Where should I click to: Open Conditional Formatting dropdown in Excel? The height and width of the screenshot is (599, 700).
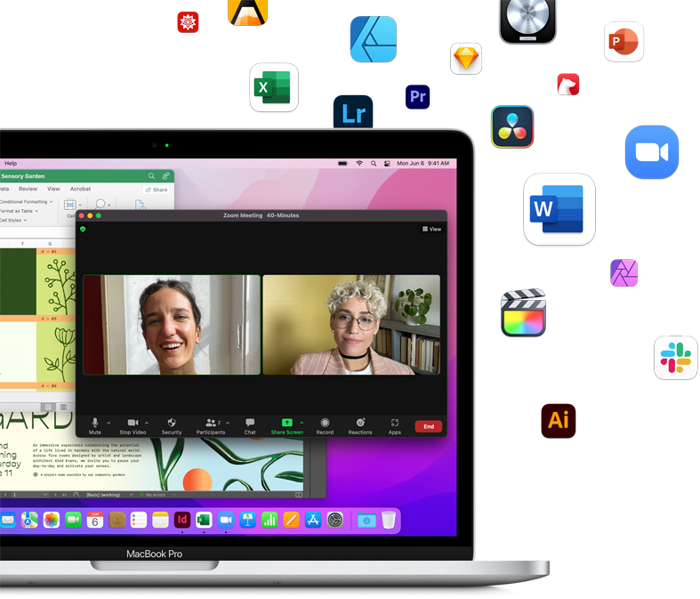pyautogui.click(x=27, y=202)
